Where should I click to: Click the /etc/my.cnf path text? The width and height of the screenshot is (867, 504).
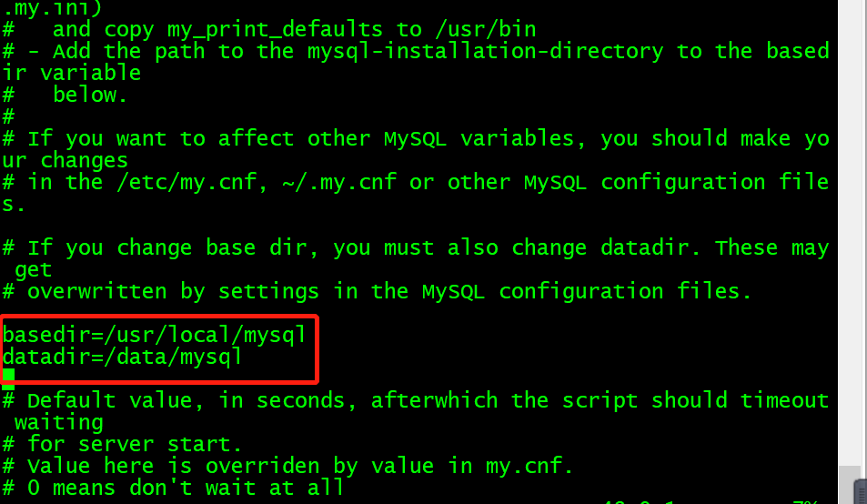pyautogui.click(x=187, y=182)
